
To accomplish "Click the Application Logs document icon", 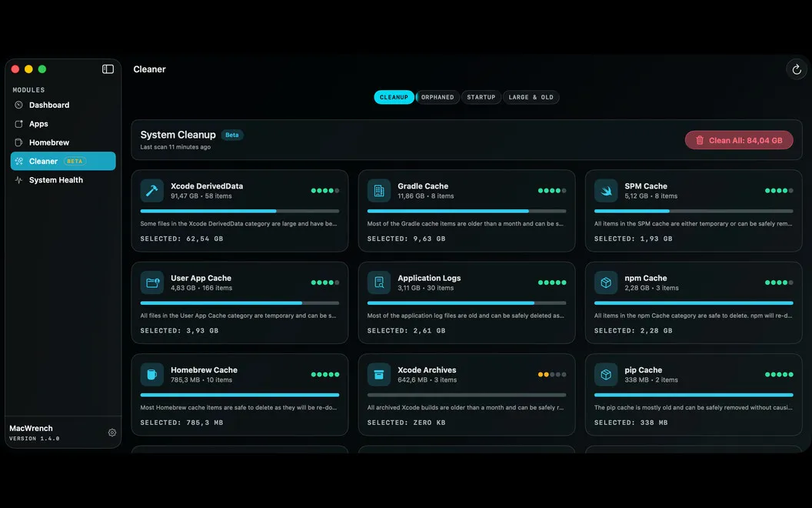I will pos(379,282).
